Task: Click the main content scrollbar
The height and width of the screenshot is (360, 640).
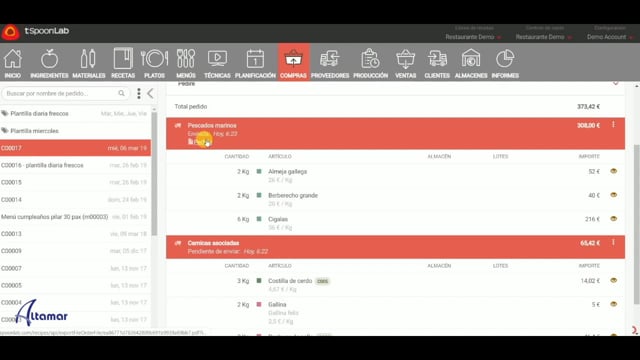Action: click(637, 224)
